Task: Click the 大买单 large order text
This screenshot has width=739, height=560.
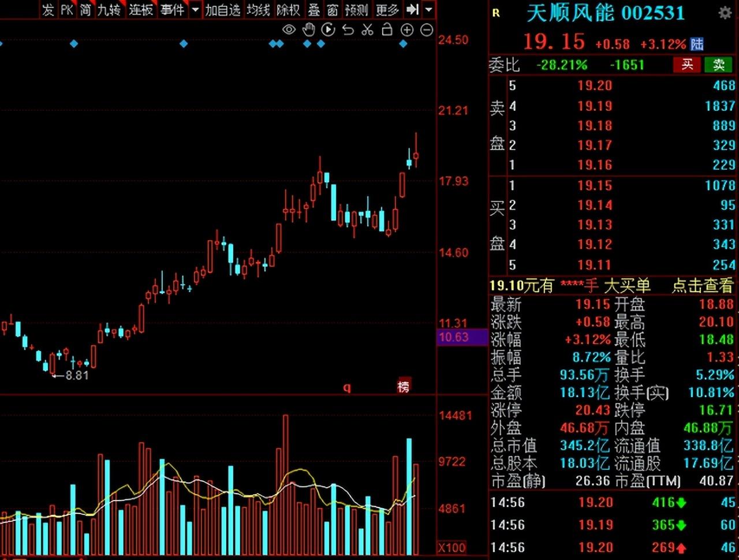Action: pos(627,285)
